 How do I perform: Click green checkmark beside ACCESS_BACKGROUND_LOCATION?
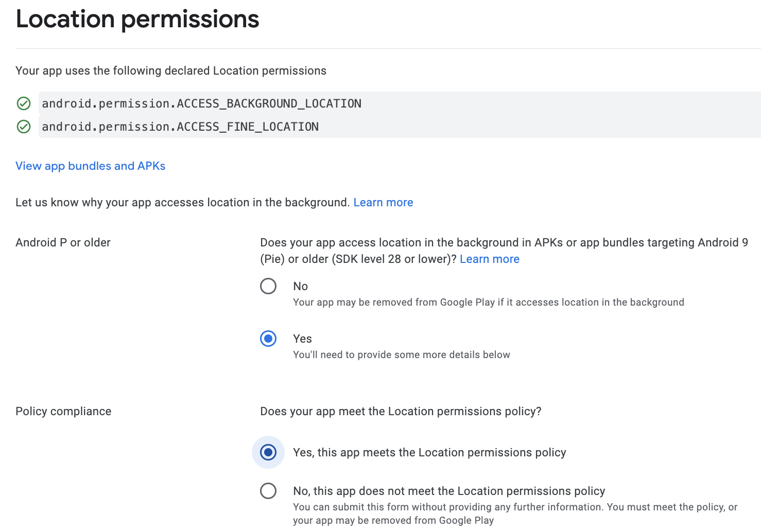(x=24, y=103)
